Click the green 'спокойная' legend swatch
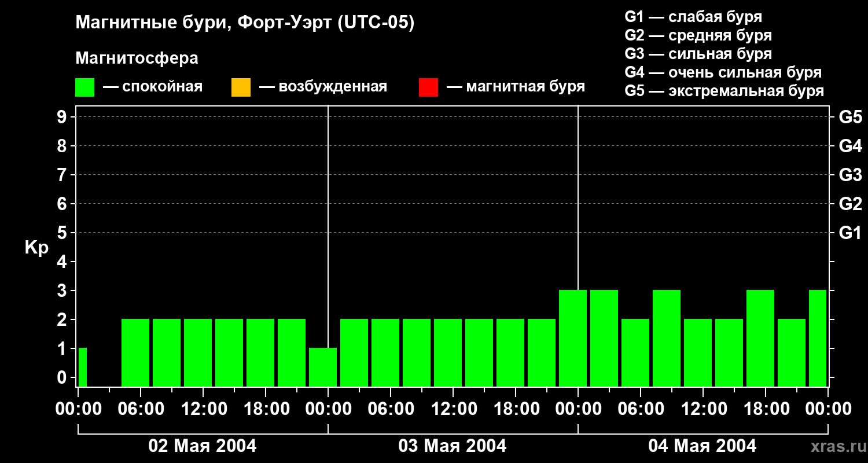The height and width of the screenshot is (463, 868). (84, 87)
